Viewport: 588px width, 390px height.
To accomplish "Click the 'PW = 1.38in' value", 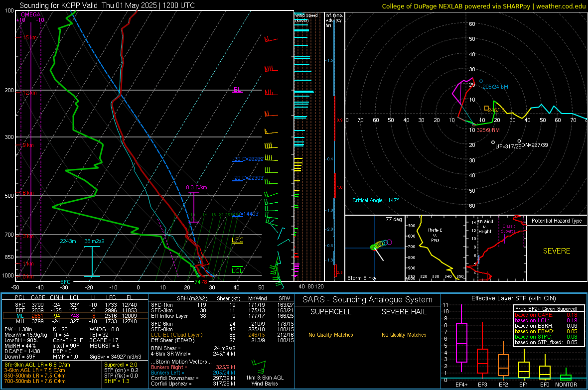I will click(x=19, y=329).
